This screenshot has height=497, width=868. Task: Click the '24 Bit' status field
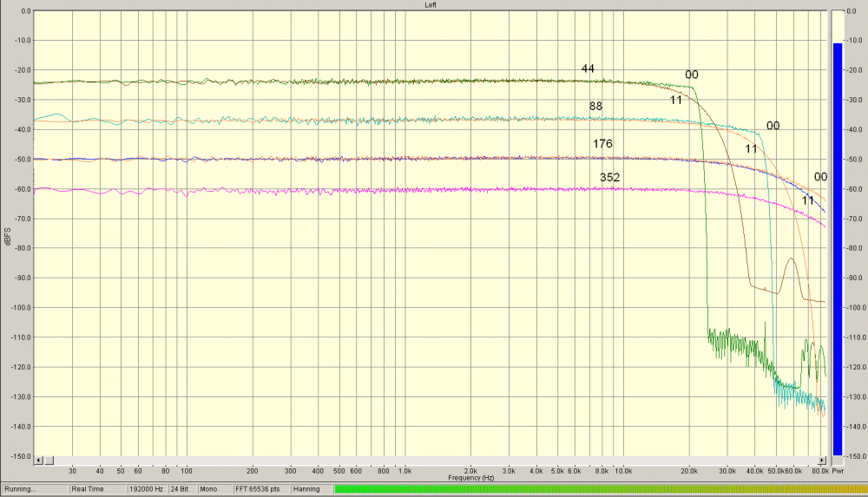point(180,489)
